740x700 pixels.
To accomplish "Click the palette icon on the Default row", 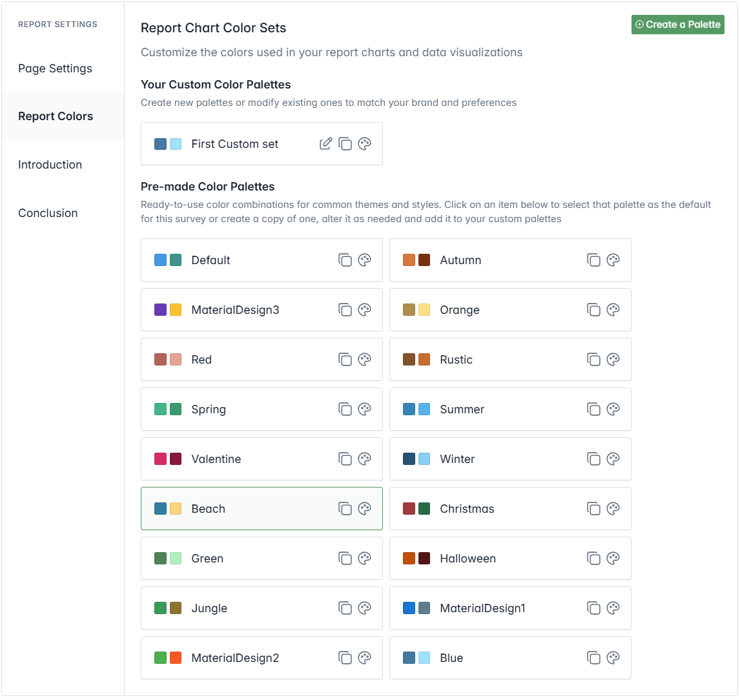I will pyautogui.click(x=365, y=260).
